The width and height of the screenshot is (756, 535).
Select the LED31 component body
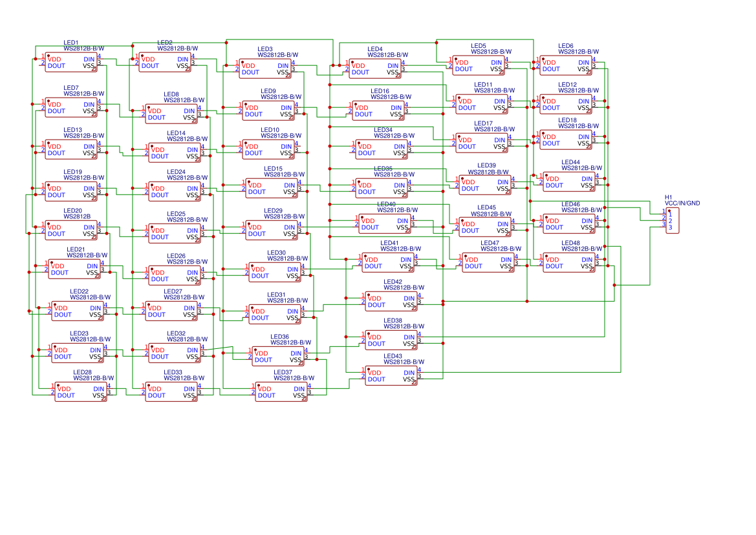pyautogui.click(x=275, y=315)
